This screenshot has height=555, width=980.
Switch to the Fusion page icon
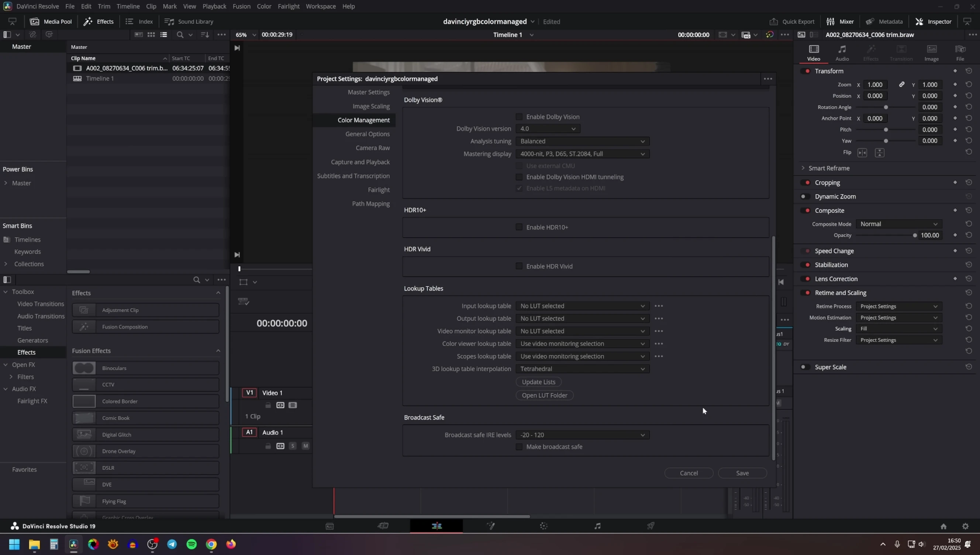tap(491, 526)
